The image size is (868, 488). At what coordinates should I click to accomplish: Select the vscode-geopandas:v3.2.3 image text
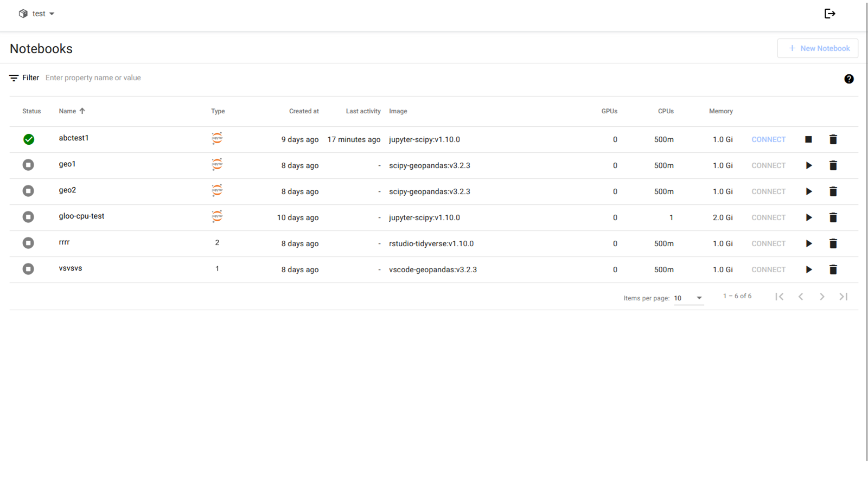point(433,269)
